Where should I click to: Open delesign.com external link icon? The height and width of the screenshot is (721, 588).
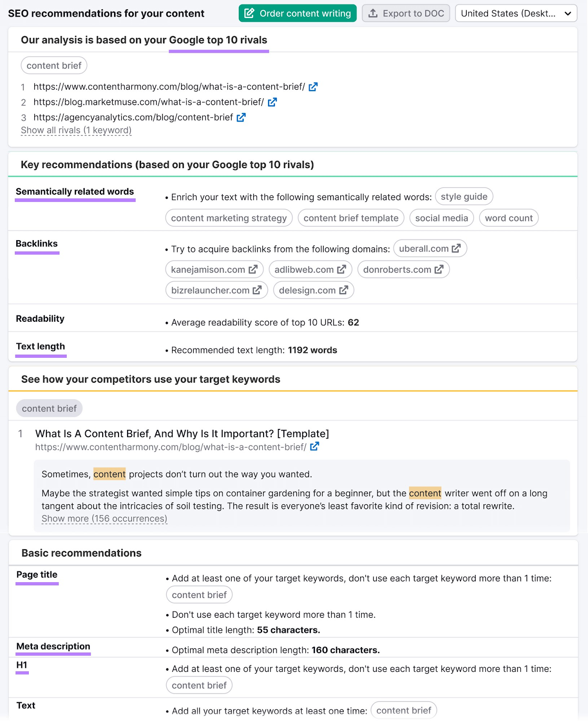click(344, 290)
